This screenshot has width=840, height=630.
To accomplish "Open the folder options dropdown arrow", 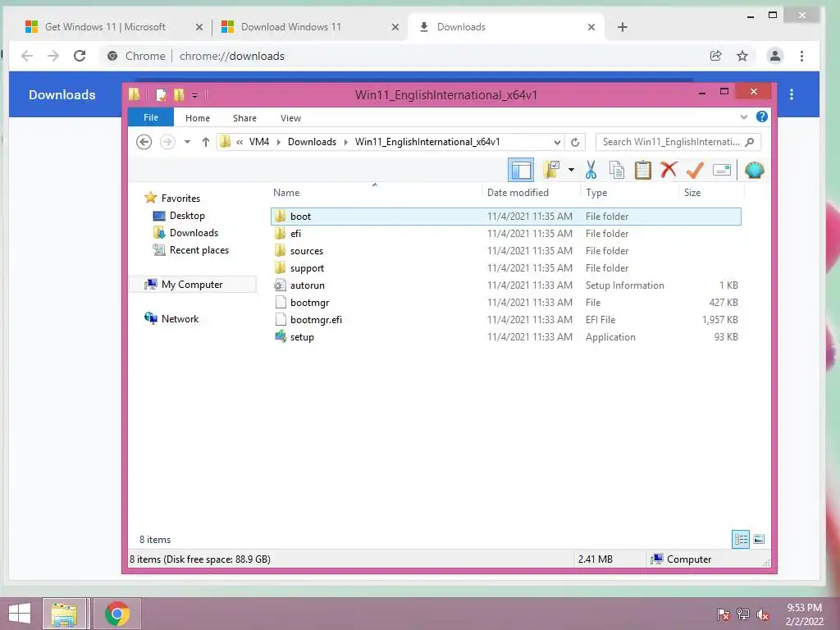I will tap(571, 171).
